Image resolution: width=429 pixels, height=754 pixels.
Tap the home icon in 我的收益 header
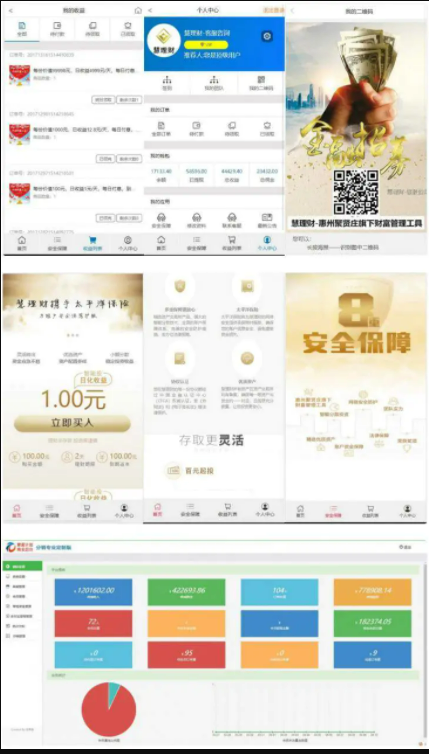(138, 11)
